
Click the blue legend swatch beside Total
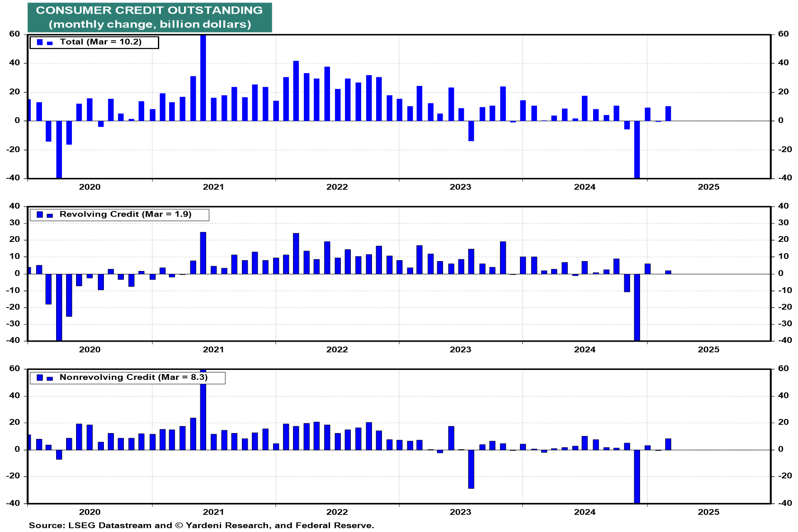point(40,42)
